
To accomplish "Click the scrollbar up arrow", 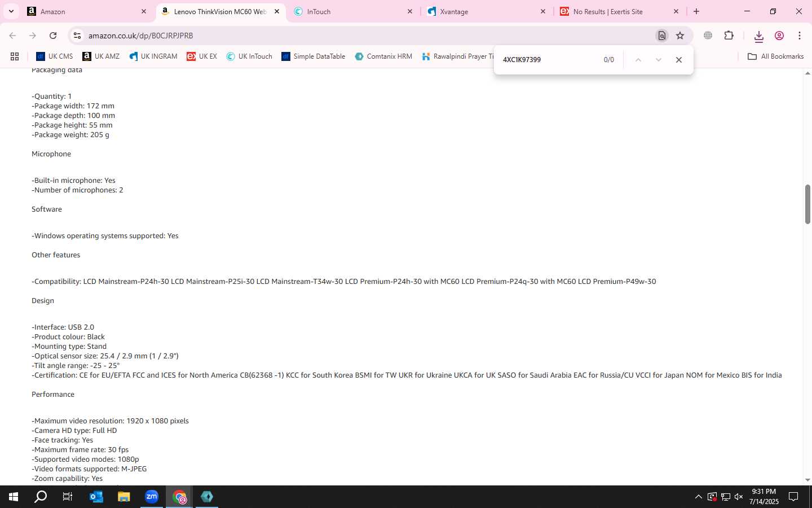I will [807, 73].
